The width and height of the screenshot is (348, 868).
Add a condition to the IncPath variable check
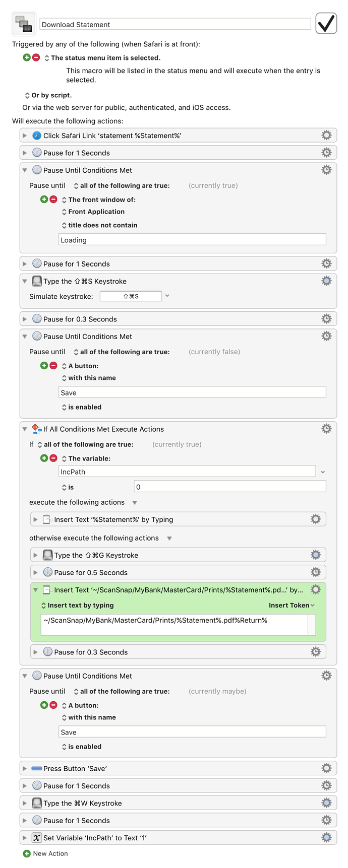point(44,458)
